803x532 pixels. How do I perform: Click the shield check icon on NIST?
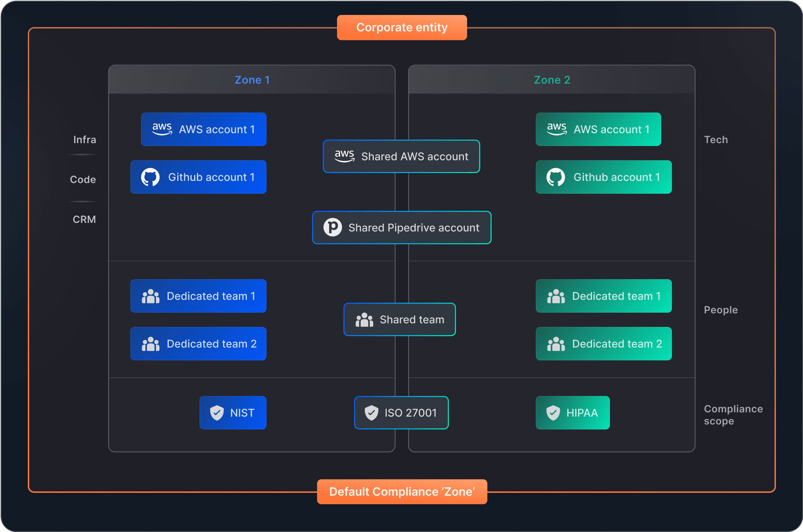click(217, 413)
